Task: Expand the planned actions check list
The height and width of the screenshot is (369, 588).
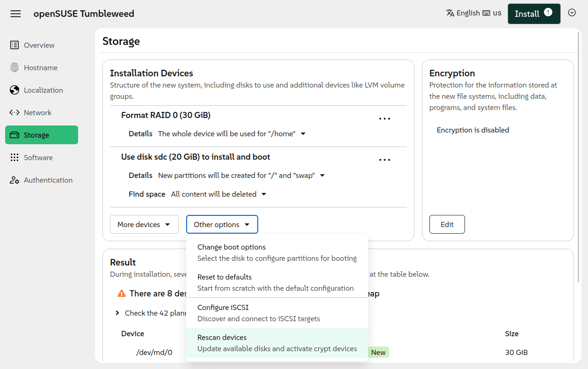Action: [x=117, y=313]
